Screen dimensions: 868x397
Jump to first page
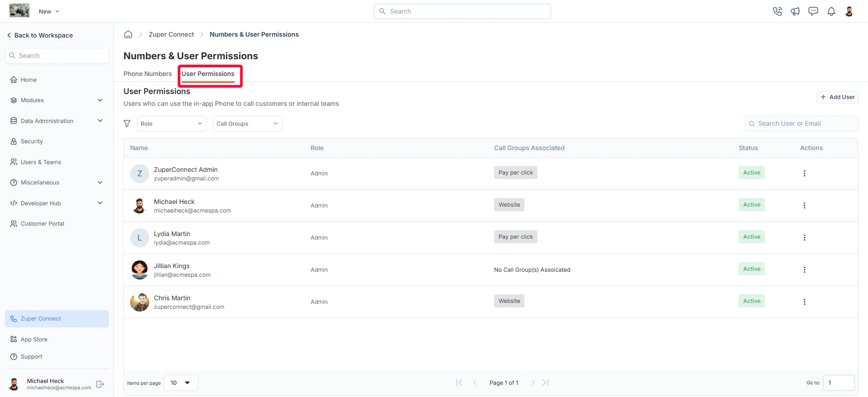pyautogui.click(x=459, y=383)
